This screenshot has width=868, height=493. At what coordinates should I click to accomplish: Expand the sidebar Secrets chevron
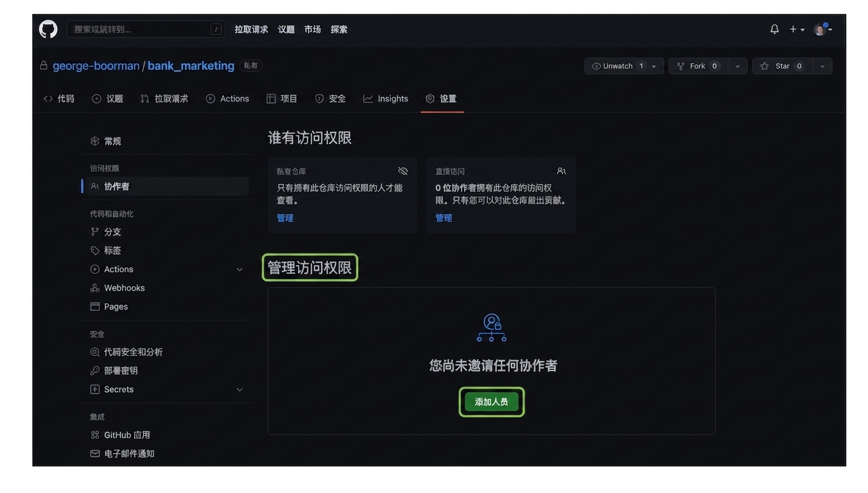pos(239,390)
